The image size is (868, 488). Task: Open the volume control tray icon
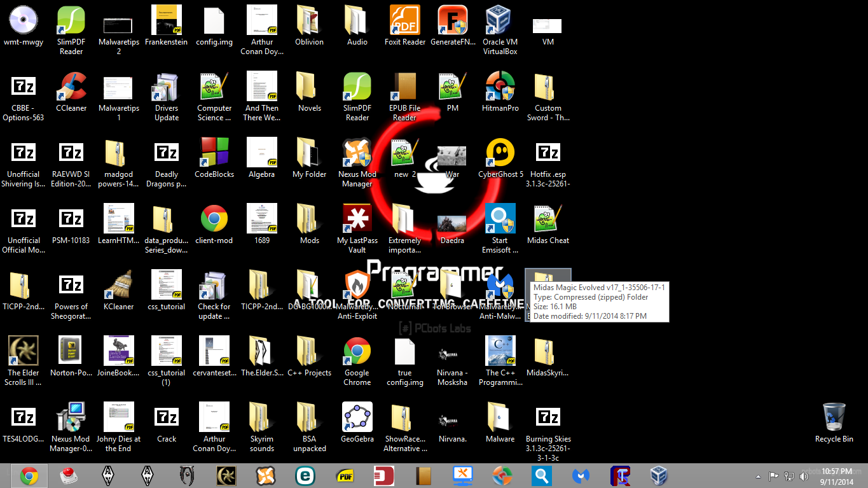[x=803, y=476]
